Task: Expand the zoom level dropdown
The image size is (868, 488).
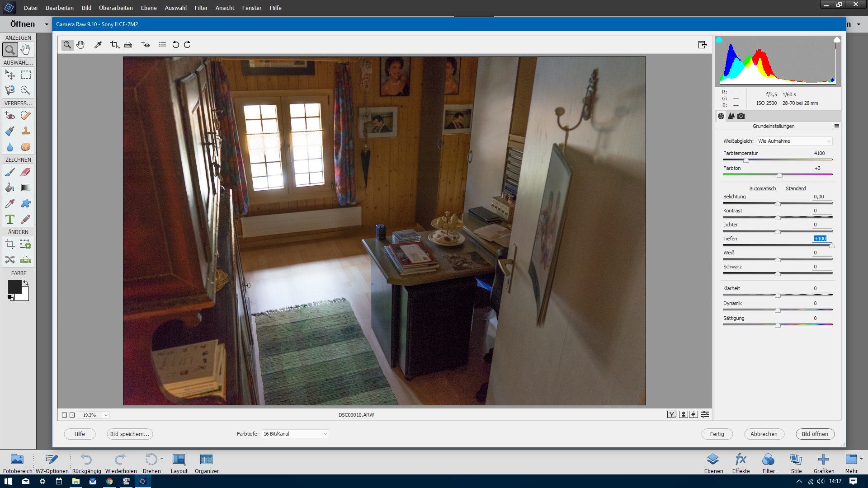Action: 106,415
